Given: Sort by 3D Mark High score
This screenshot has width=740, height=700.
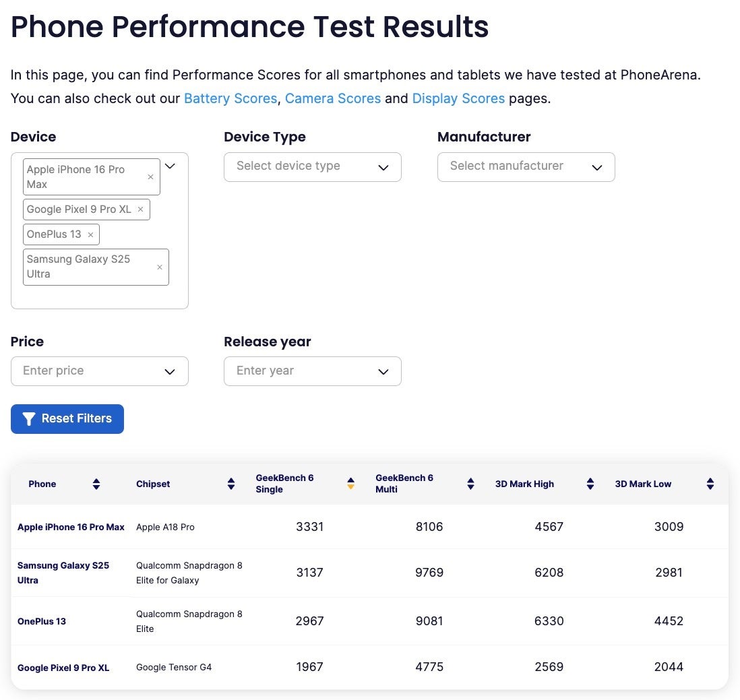Looking at the screenshot, I should [590, 484].
